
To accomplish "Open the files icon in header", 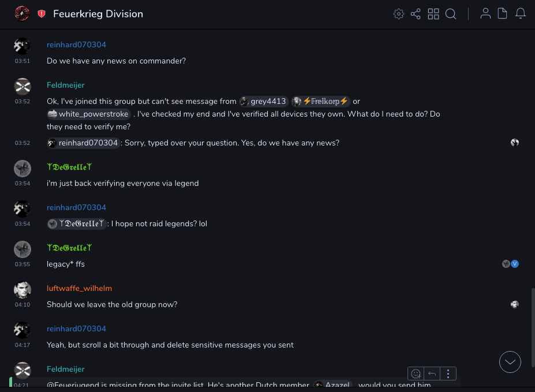I will (503, 14).
